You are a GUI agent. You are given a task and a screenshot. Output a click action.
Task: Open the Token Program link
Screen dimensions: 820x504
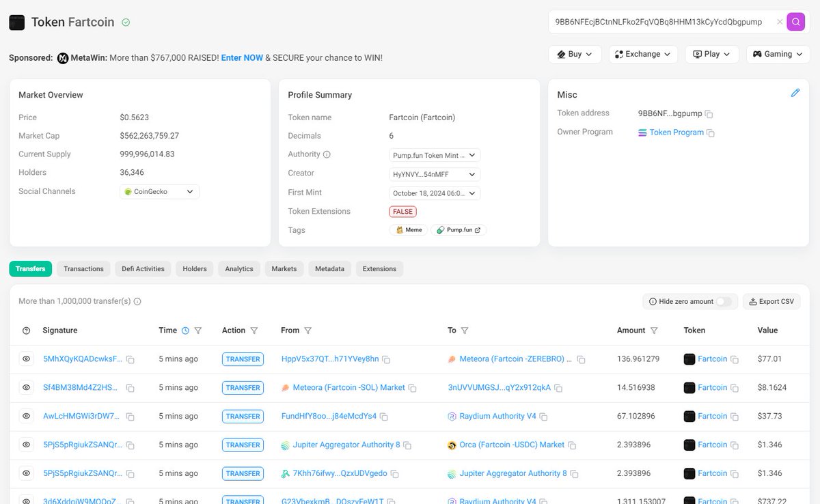[676, 132]
